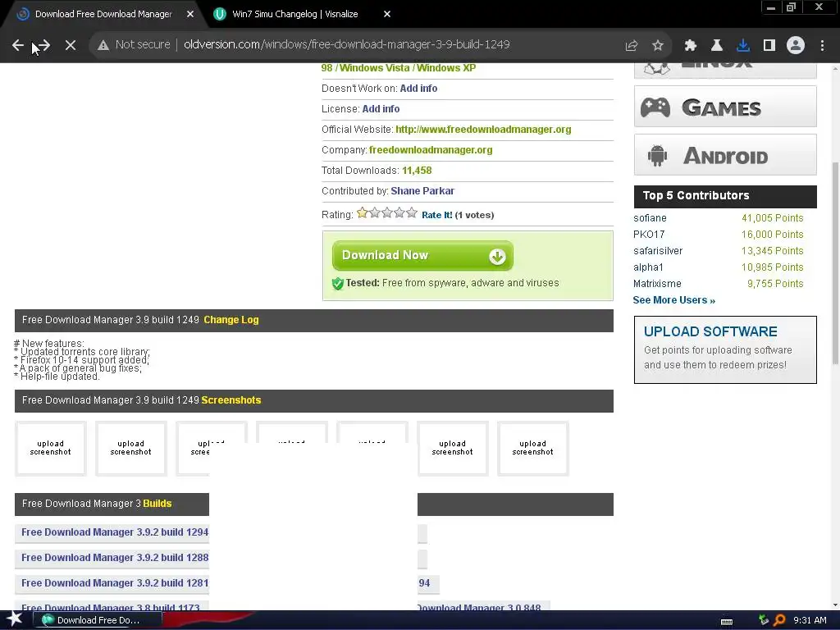The image size is (840, 630).
Task: Open the Games category button
Action: (x=725, y=107)
